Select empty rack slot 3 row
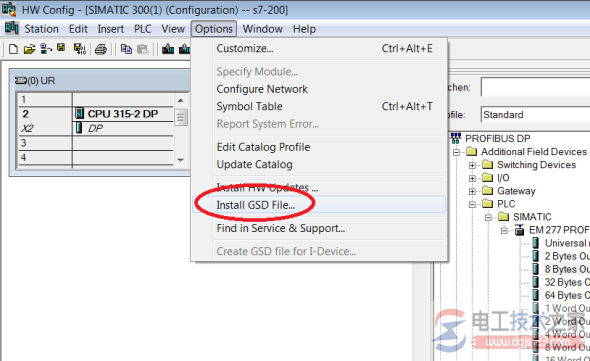The height and width of the screenshot is (361, 590). point(96,143)
